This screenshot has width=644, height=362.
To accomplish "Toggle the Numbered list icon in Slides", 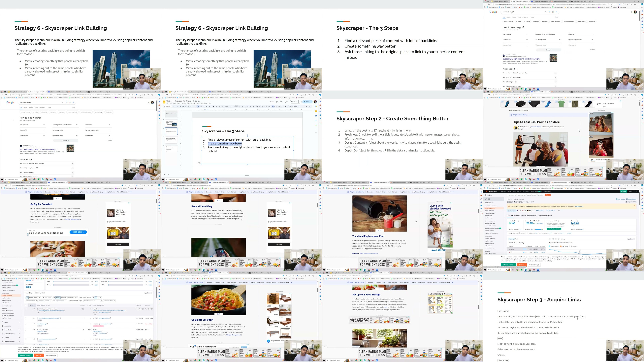I will [273, 106].
